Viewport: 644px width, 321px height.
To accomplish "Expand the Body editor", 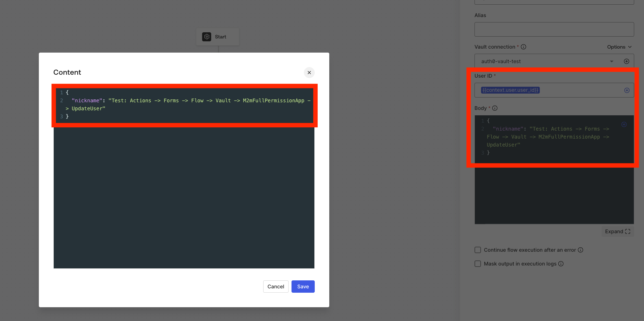I will click(617, 231).
